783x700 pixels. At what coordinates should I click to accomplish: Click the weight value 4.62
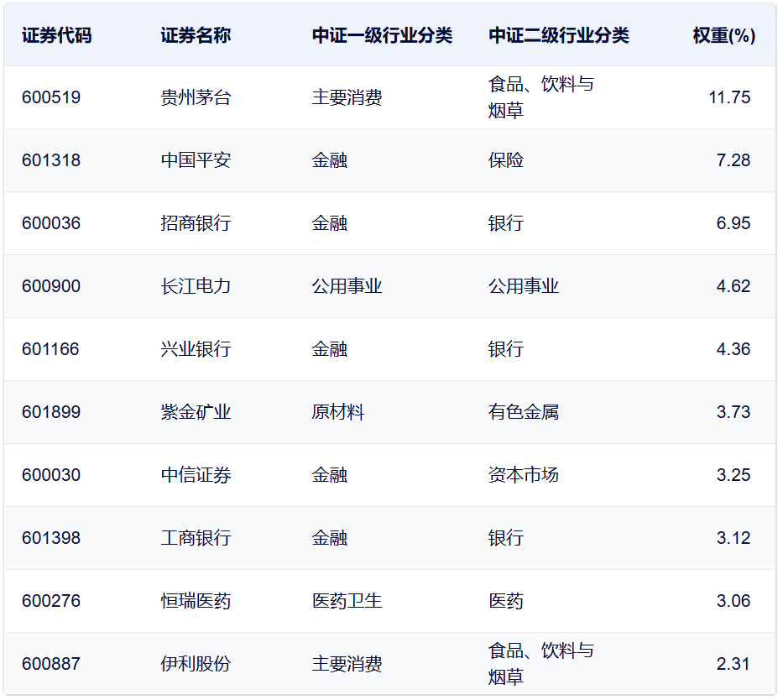tap(733, 286)
